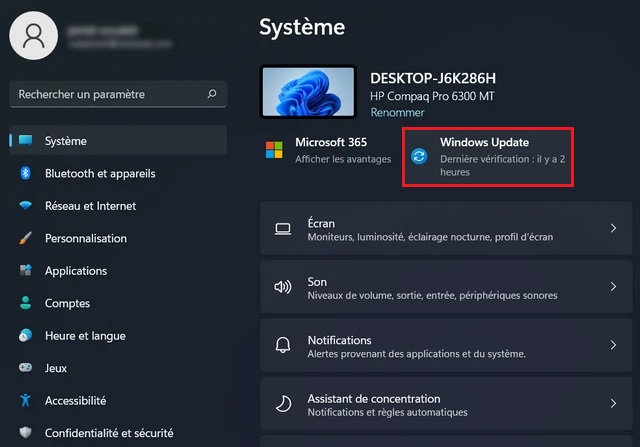Click the Microsoft 365 colored logo
This screenshot has width=640, height=447.
coord(274,150)
